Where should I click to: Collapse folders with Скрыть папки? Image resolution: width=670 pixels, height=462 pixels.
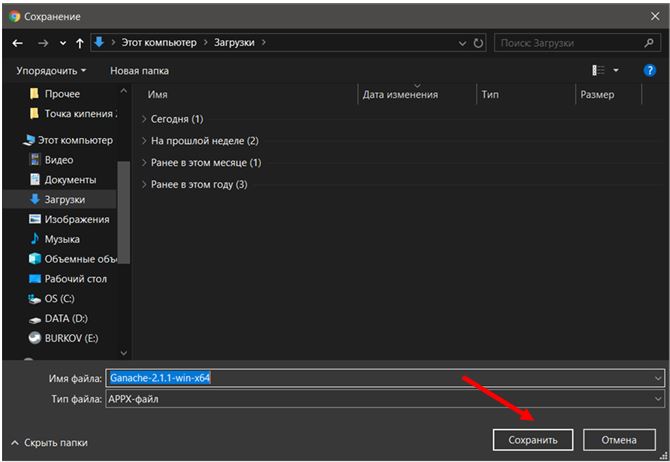[x=49, y=442]
